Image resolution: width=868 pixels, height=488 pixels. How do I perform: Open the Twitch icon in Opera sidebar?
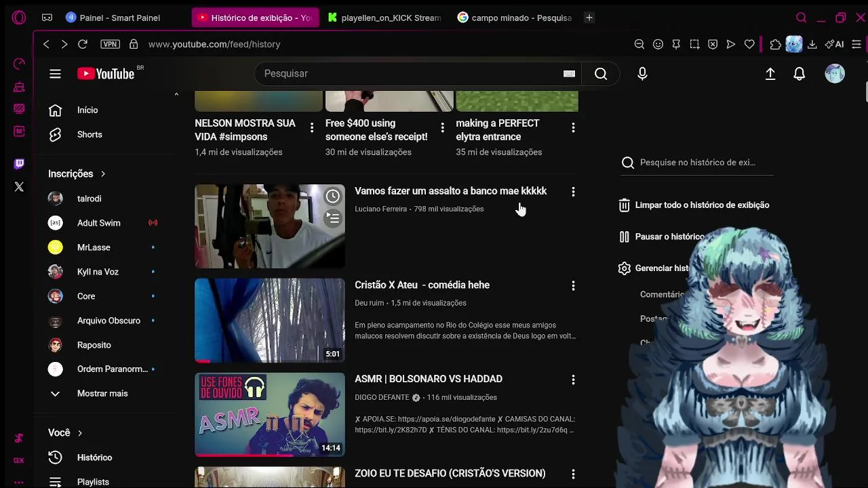pyautogui.click(x=19, y=164)
